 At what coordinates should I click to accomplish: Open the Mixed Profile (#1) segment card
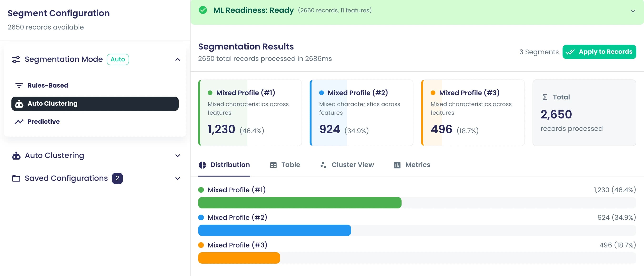click(250, 113)
